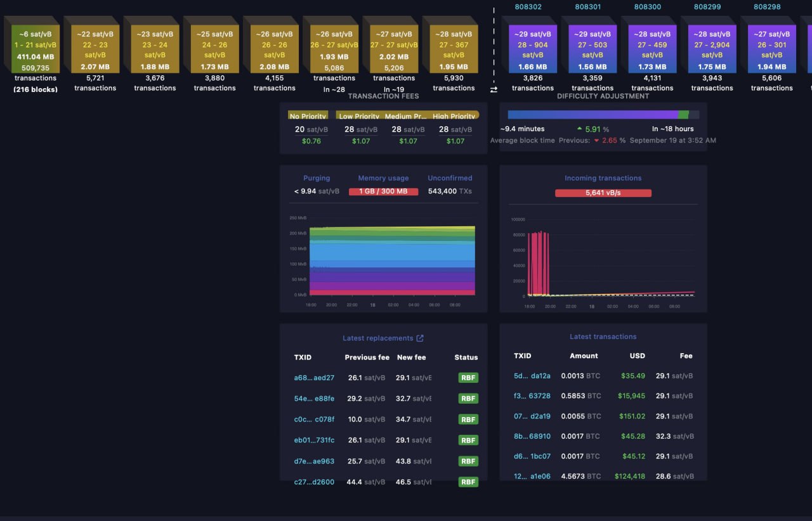Select pending block with 3,880 transactions
This screenshot has width=812, height=521.
(x=214, y=49)
